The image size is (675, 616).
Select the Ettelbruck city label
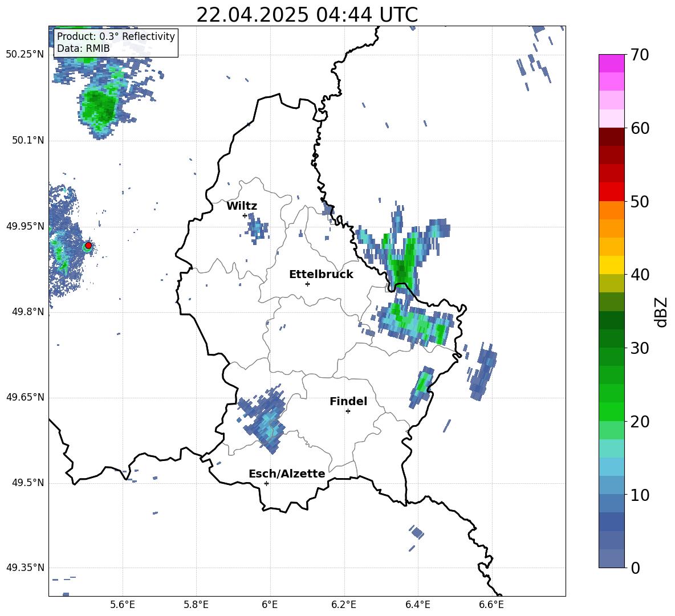click(321, 275)
